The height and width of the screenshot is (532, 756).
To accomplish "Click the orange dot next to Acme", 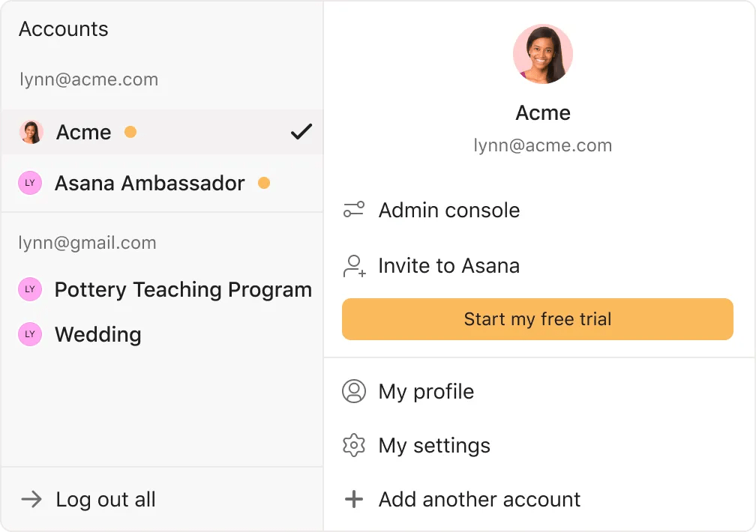I will 130,133.
